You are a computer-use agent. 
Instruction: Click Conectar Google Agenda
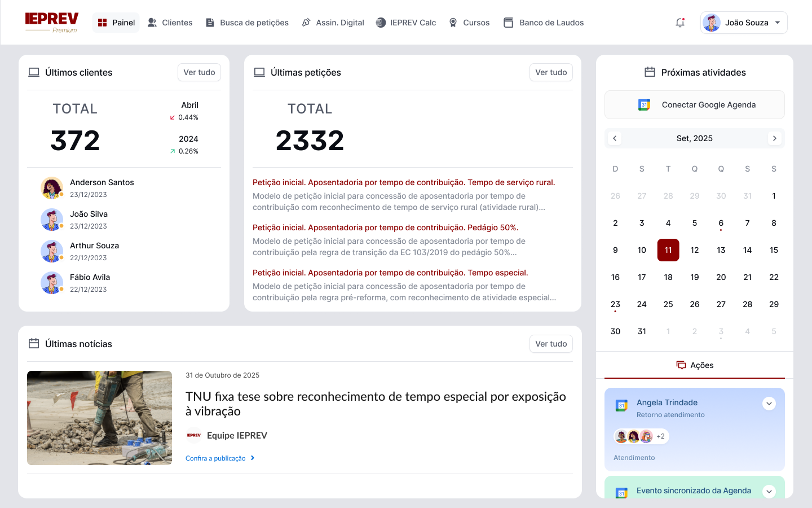[x=694, y=104]
